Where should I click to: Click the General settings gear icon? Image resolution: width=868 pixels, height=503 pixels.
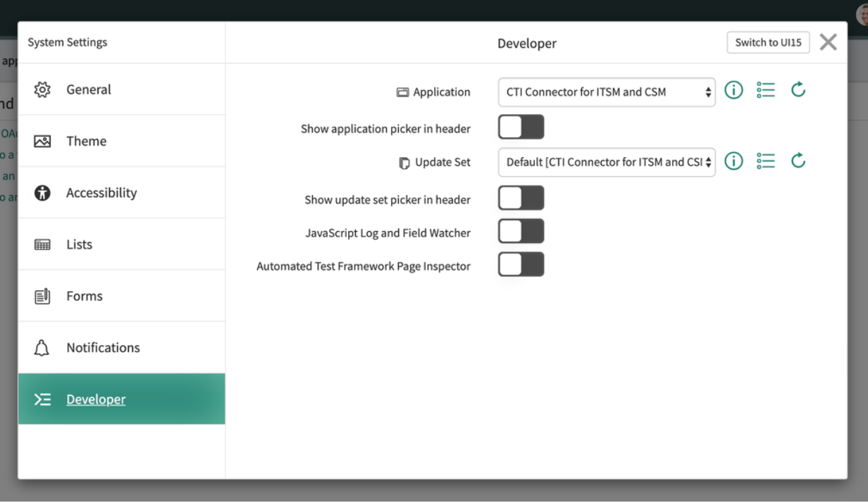pyautogui.click(x=42, y=89)
